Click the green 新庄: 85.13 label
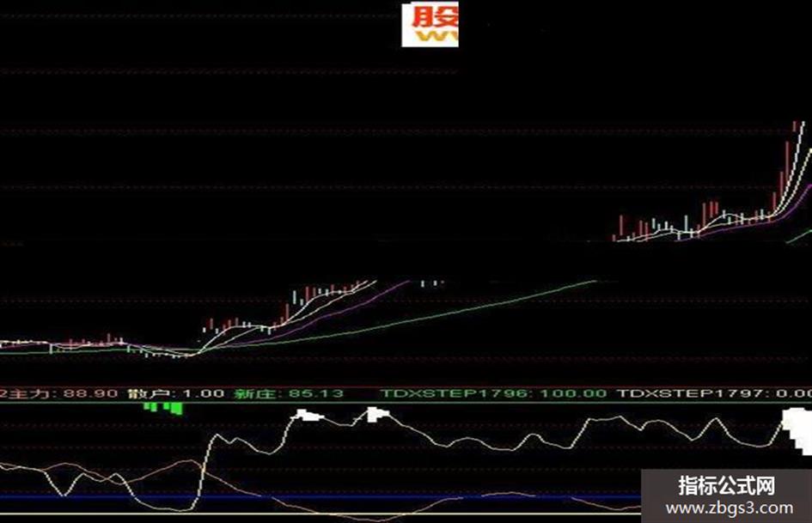The height and width of the screenshot is (523, 812). coord(289,393)
